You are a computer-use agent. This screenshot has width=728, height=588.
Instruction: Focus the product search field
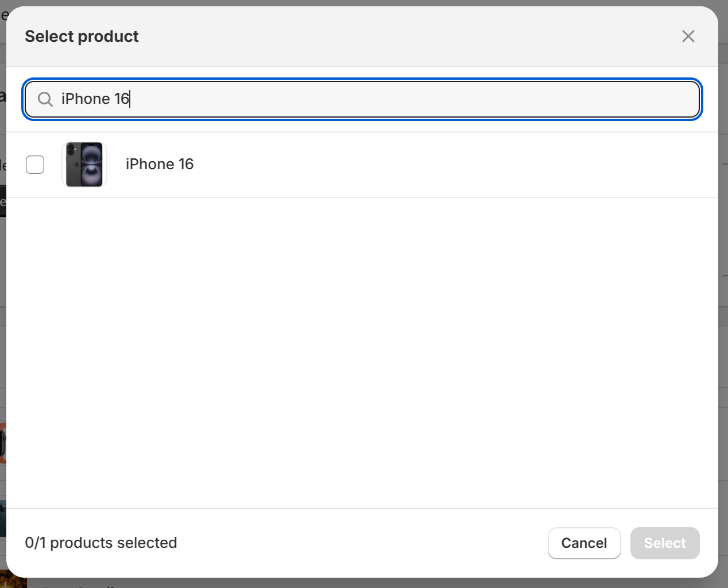[362, 99]
